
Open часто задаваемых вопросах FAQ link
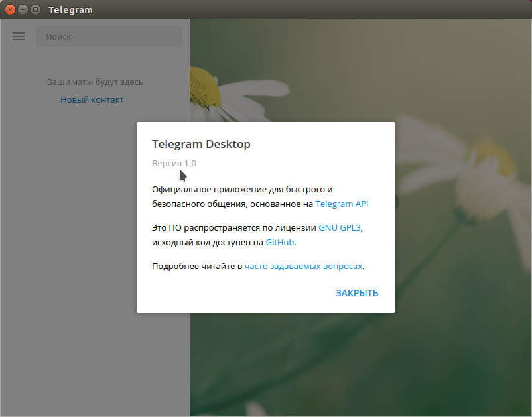(x=303, y=267)
